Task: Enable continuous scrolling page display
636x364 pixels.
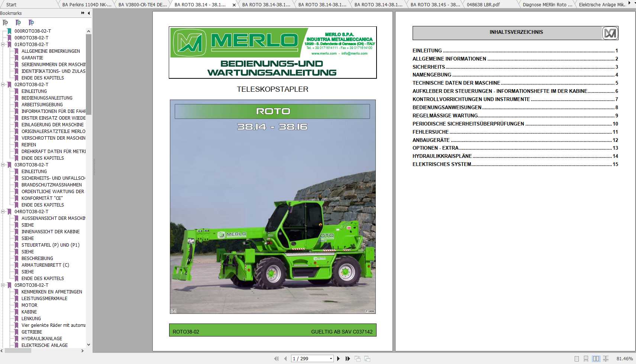Action: point(586,358)
